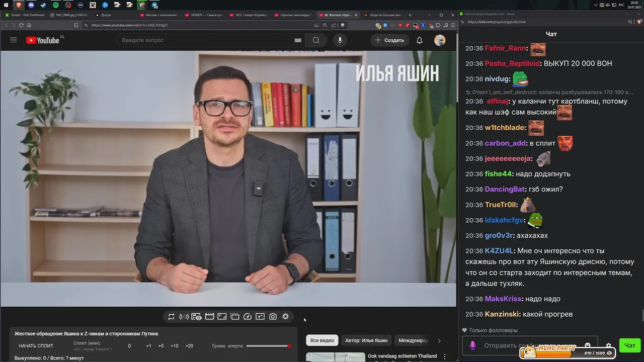Open the YouTube hamburger guide menu

point(14,40)
